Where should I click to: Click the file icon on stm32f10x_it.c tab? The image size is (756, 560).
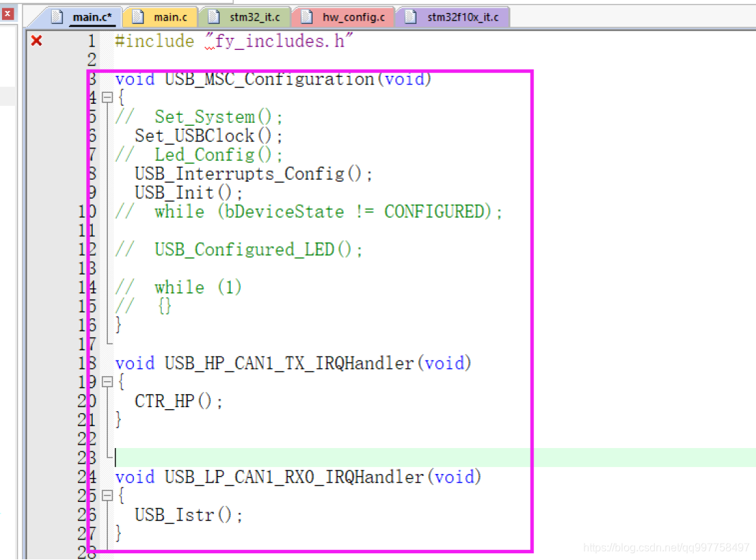411,17
